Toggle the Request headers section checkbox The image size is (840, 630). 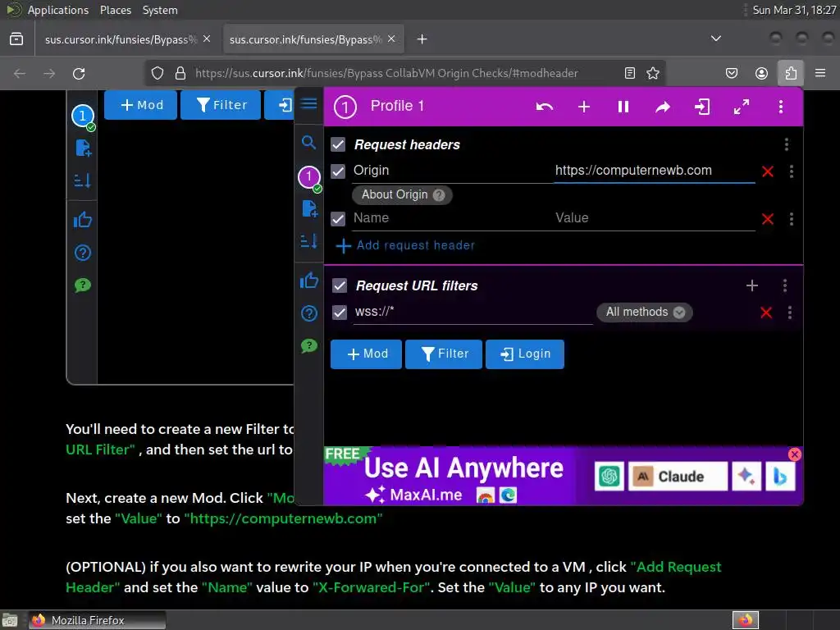(338, 144)
